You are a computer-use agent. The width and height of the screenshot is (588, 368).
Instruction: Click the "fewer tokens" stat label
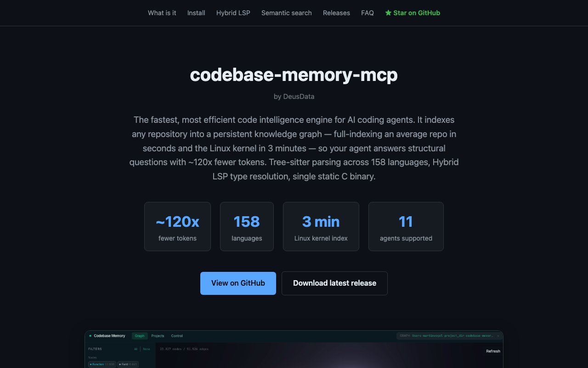tap(177, 238)
